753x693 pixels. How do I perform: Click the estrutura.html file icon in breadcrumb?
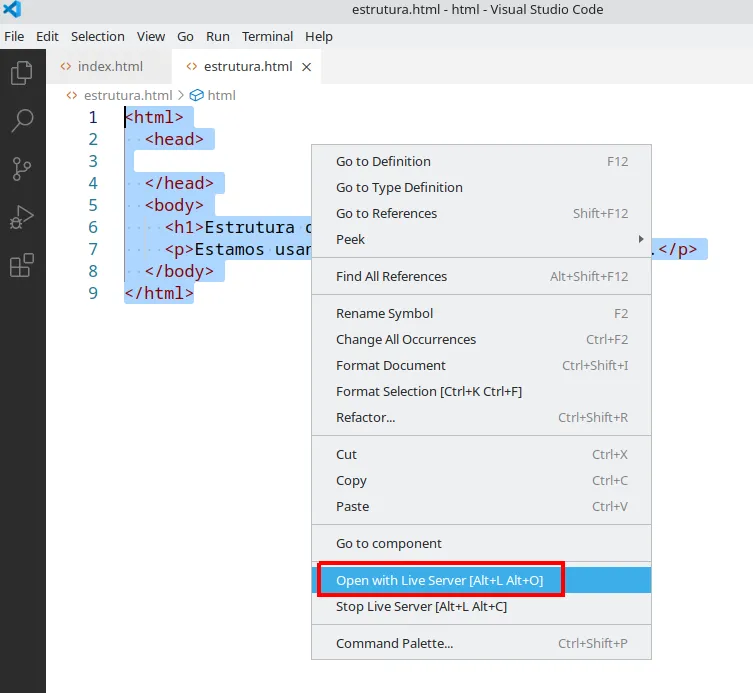point(72,95)
